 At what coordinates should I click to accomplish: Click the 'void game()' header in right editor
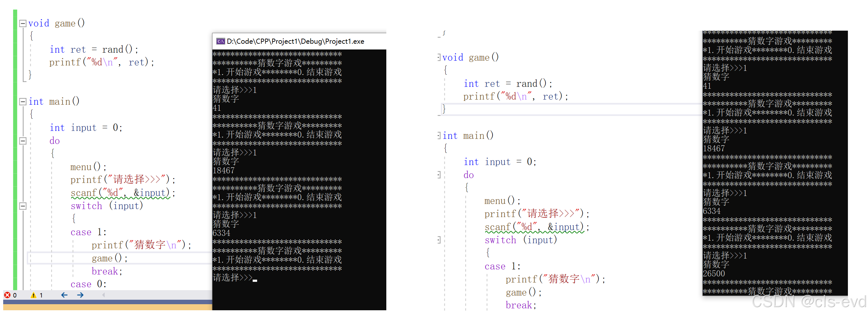pos(471,58)
